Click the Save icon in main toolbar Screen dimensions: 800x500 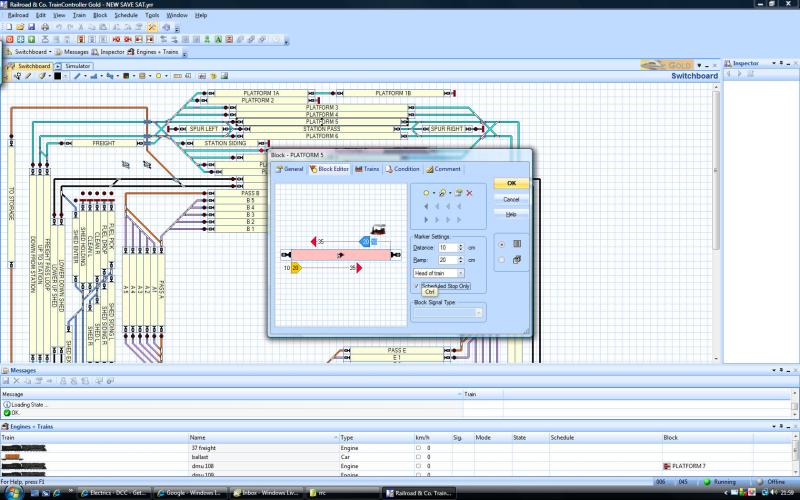[30, 27]
